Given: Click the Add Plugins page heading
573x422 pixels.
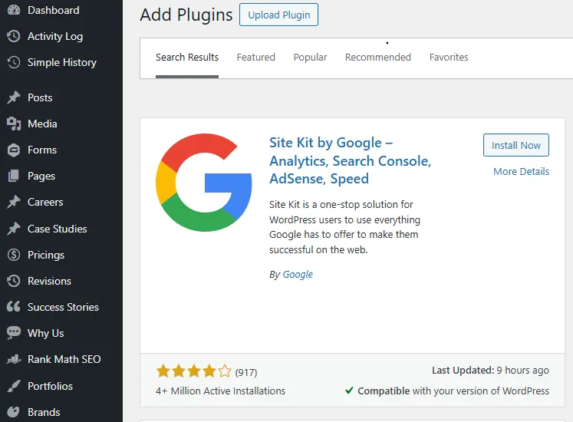Looking at the screenshot, I should coord(186,15).
